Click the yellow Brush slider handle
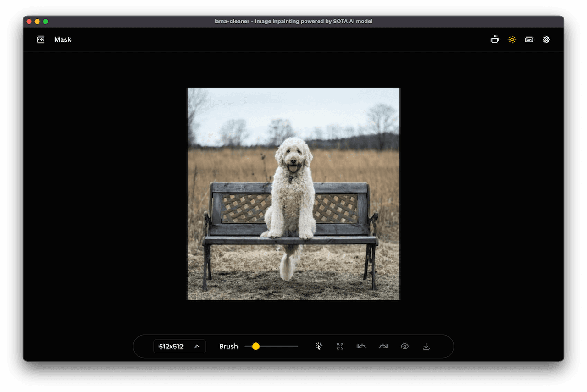 point(256,347)
